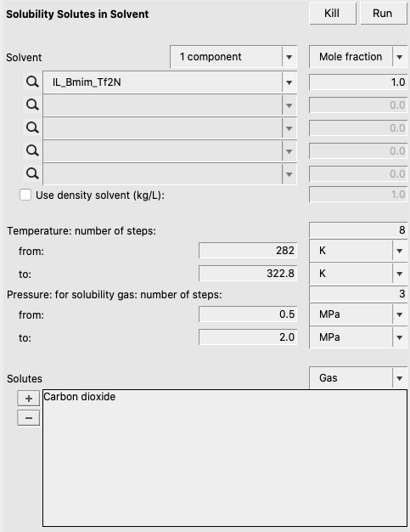This screenshot has width=410, height=532.
Task: Open the Mole fraction units dropdown
Action: [x=358, y=57]
